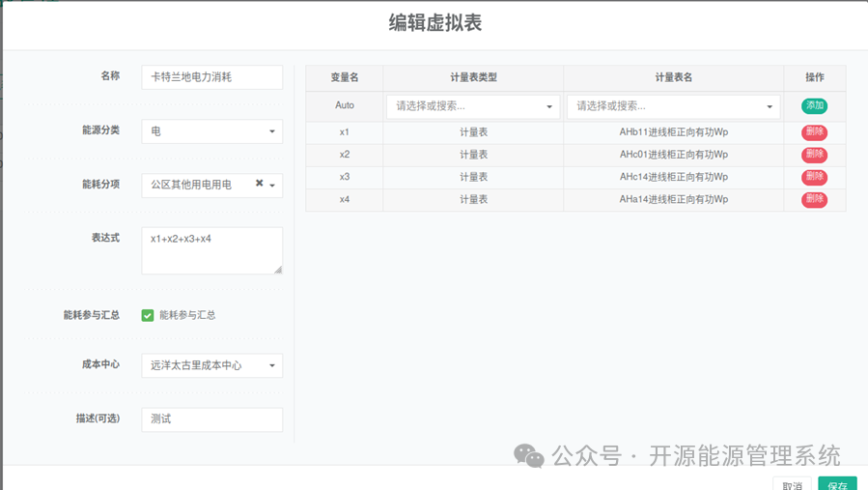Image resolution: width=868 pixels, height=490 pixels.
Task: Click the 计量表 type cell in row x1
Action: tap(473, 132)
